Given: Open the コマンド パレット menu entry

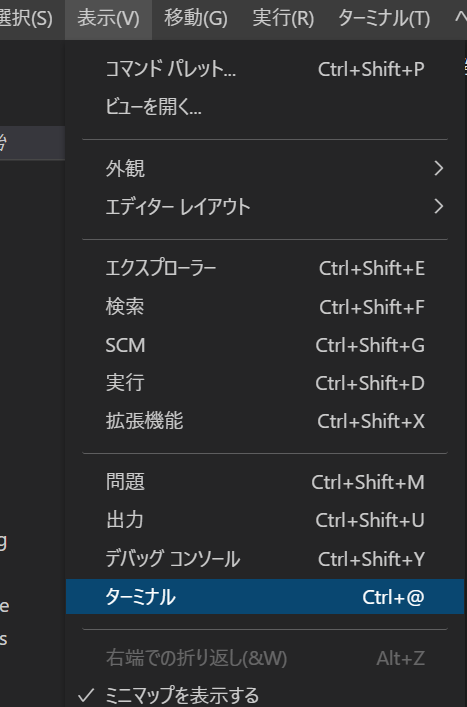Looking at the screenshot, I should click(x=265, y=69).
